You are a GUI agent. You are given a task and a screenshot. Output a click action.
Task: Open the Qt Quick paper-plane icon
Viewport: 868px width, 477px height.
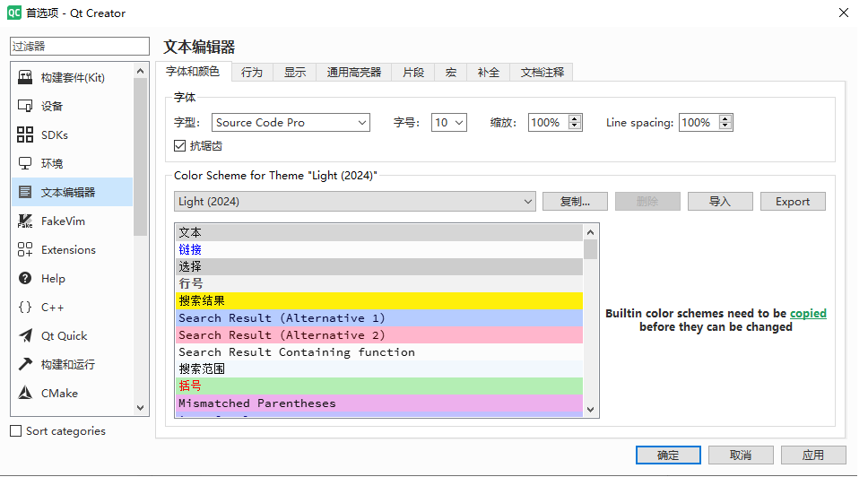(x=25, y=336)
